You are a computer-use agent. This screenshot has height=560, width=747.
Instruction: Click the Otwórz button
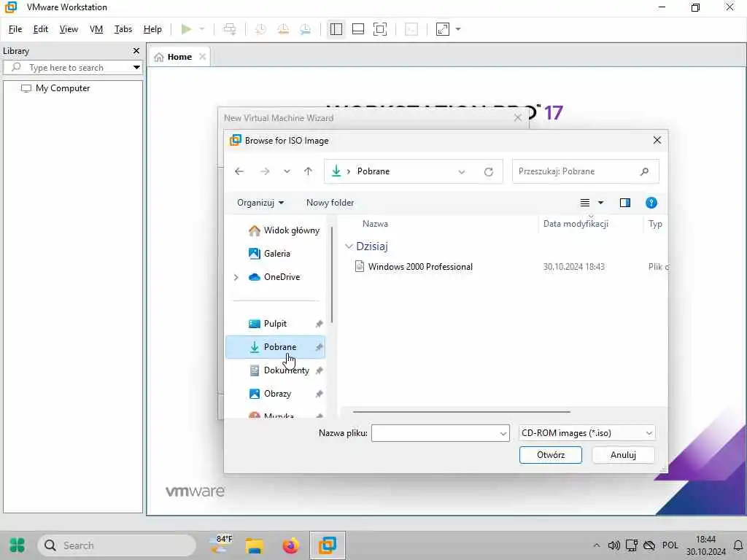(x=550, y=455)
